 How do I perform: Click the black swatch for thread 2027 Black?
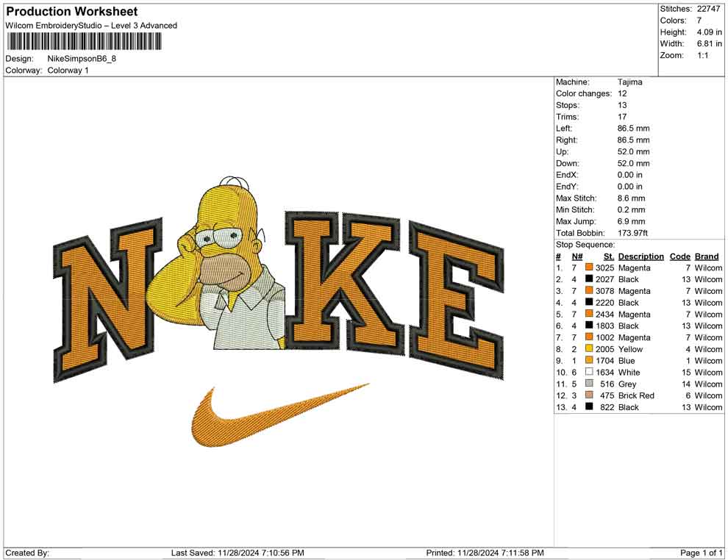[x=589, y=279]
